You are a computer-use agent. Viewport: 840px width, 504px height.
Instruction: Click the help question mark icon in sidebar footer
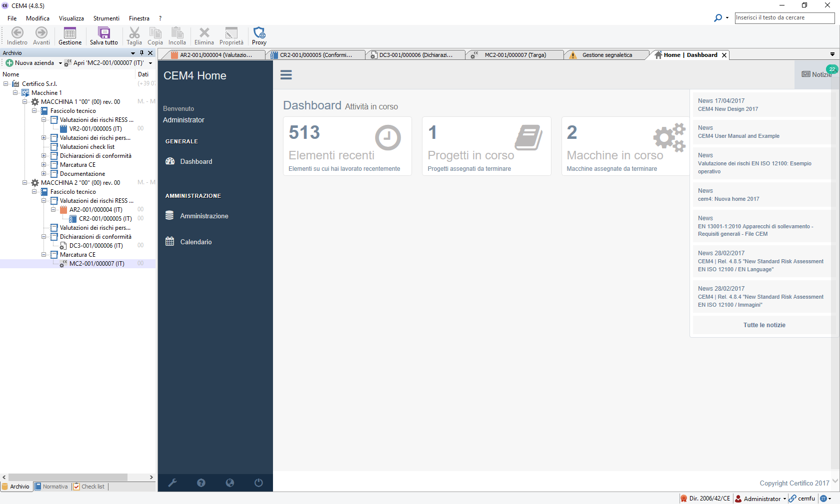(201, 483)
